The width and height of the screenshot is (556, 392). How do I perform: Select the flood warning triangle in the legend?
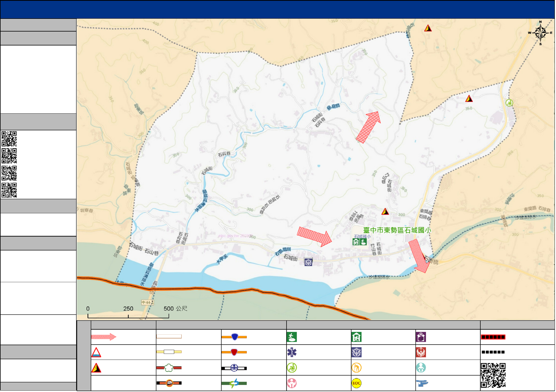pos(96,353)
